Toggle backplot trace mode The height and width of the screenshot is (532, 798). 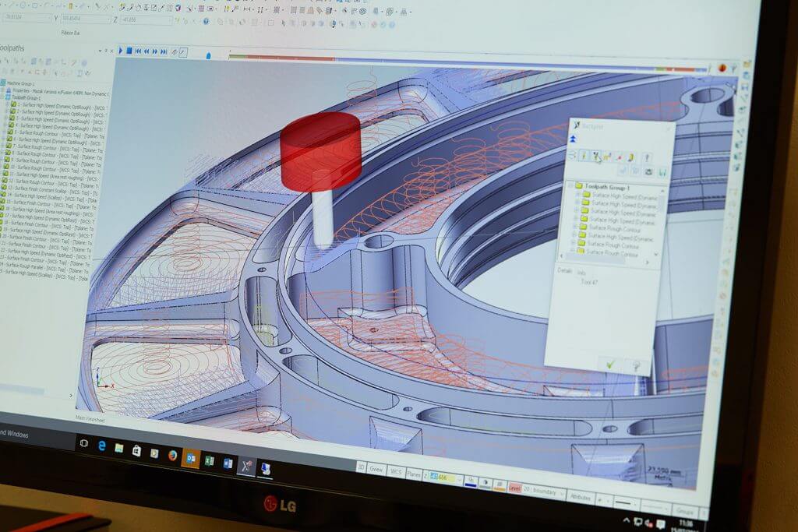[174, 52]
